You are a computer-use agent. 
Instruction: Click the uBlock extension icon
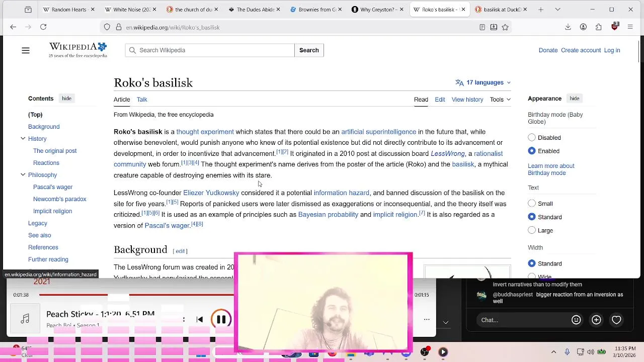point(614,27)
